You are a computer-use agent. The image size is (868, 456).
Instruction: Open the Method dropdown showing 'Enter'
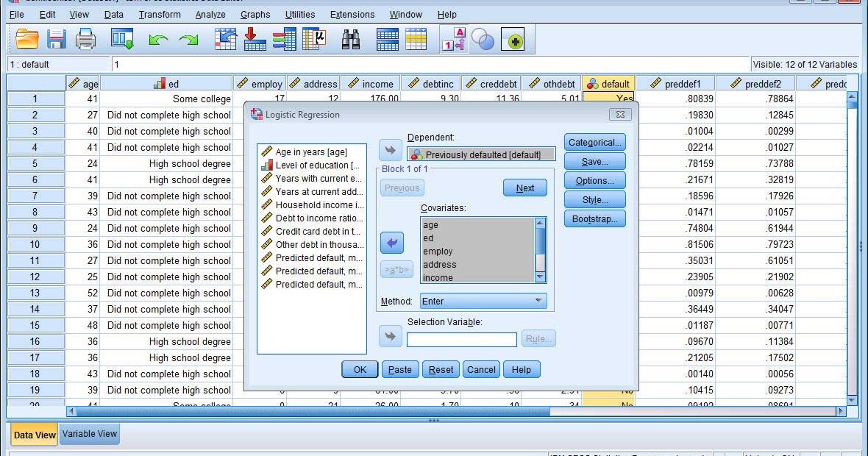coord(482,301)
